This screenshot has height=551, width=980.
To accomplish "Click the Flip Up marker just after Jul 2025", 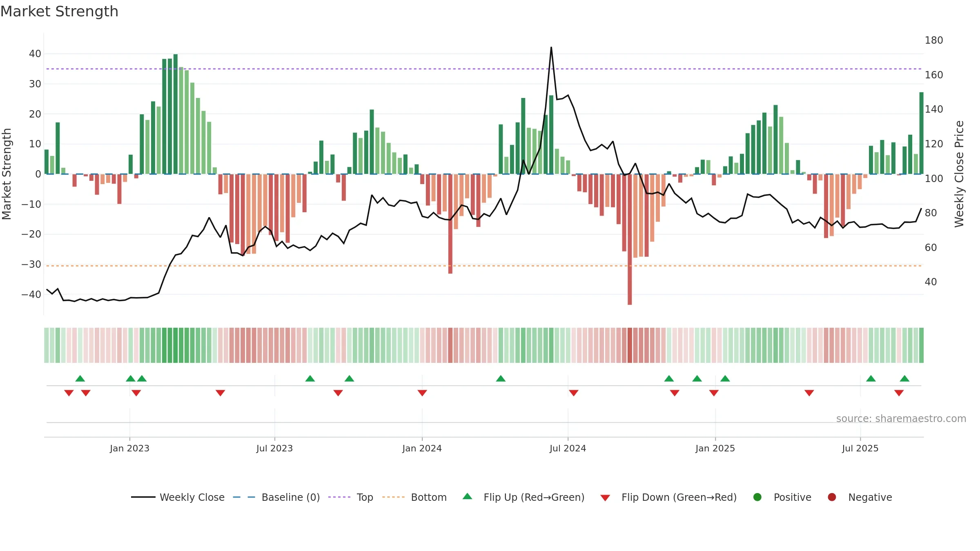I will (x=871, y=378).
